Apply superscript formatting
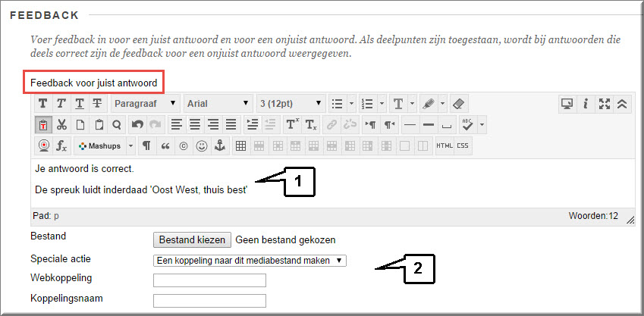644x316 pixels. (293, 125)
